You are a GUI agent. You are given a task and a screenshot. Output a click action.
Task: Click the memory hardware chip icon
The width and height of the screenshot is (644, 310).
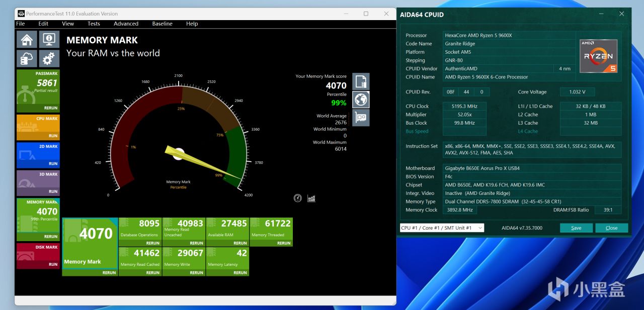pos(361,118)
